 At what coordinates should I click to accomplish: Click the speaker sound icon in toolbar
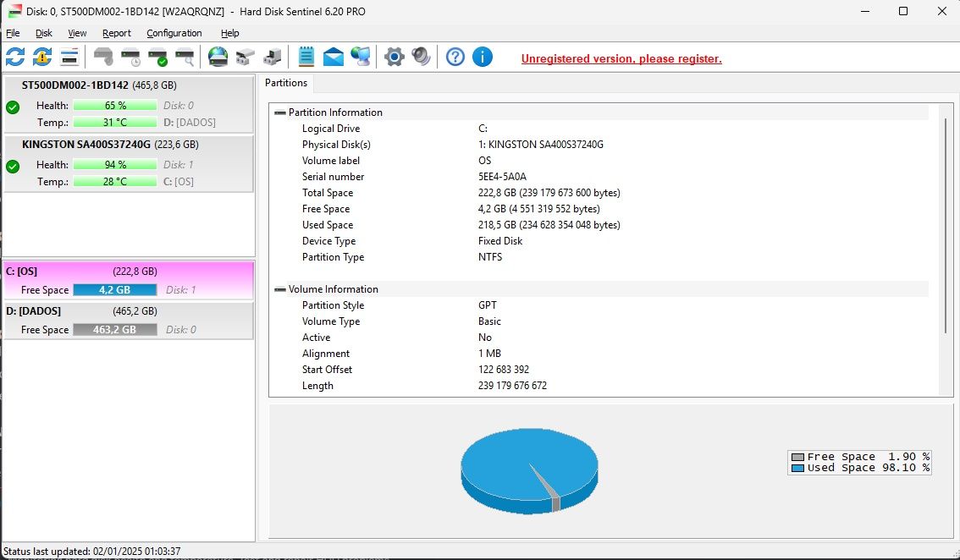[x=422, y=57]
